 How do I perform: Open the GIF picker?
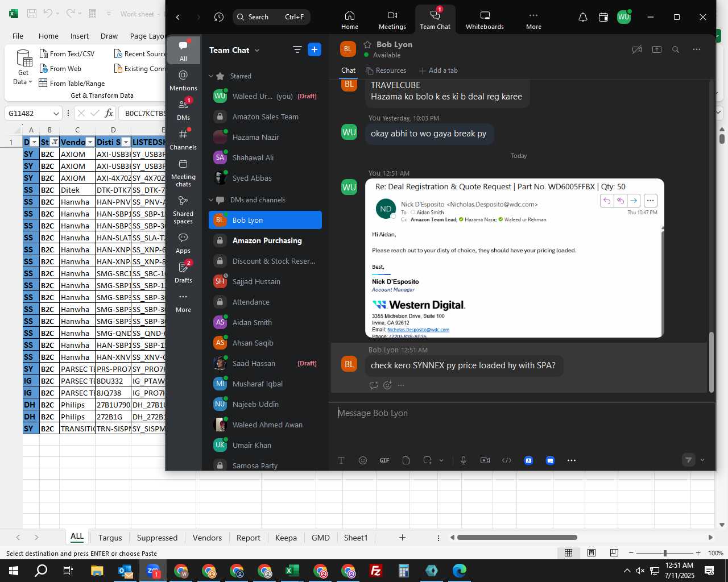(x=384, y=460)
